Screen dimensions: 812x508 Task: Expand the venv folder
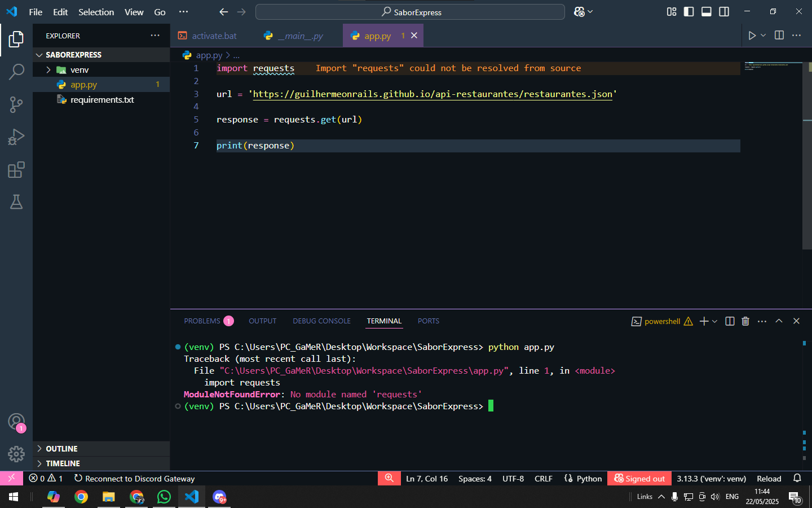(x=48, y=70)
